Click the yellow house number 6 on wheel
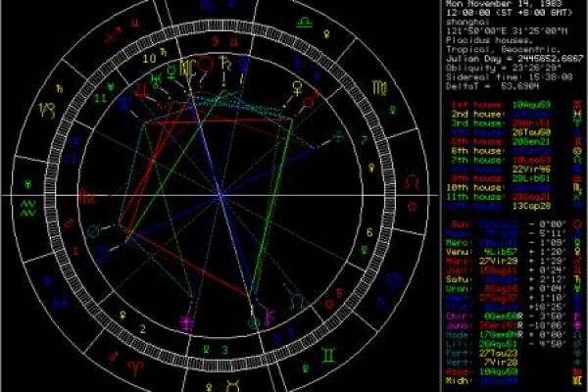 [369, 232]
